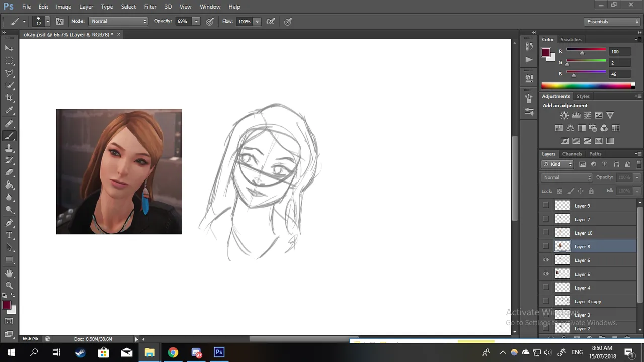The height and width of the screenshot is (362, 644).
Task: Open the Flow slider dropdown arrow
Action: [x=257, y=21]
